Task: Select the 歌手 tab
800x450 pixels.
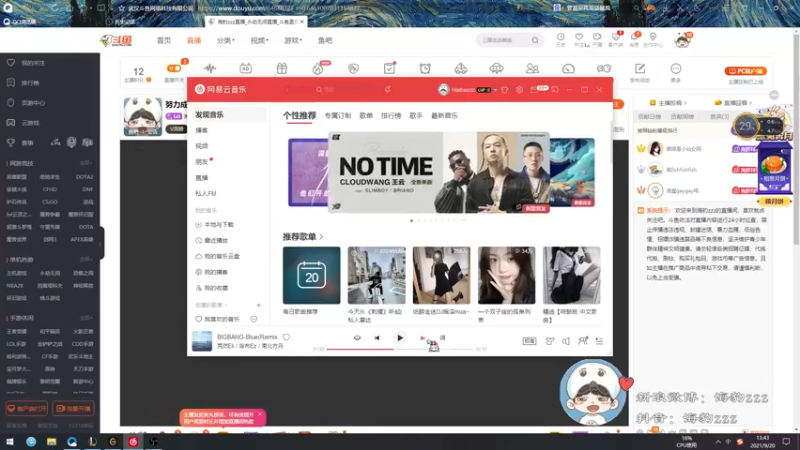Action: coord(416,116)
